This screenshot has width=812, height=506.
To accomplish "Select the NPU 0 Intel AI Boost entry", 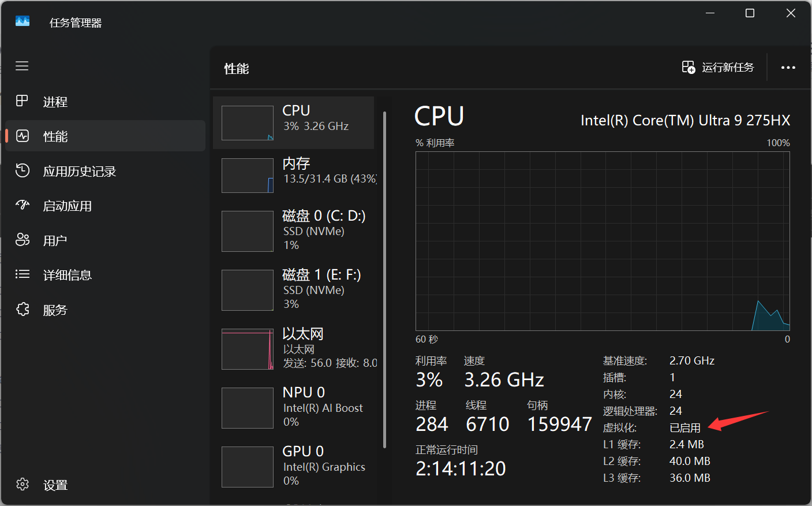I will (294, 408).
